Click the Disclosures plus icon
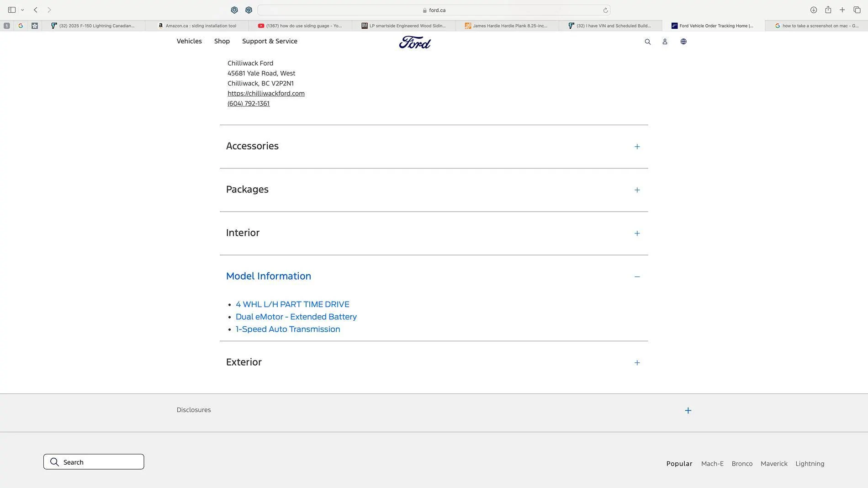 coord(688,411)
